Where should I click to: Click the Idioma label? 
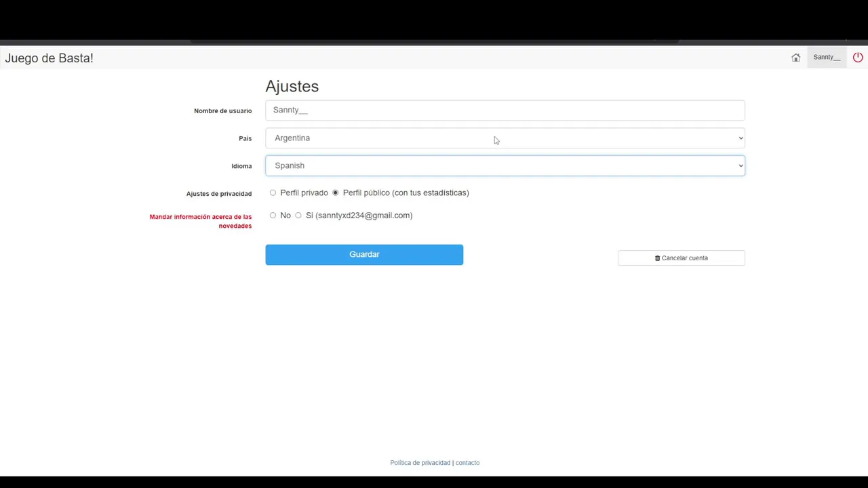241,166
